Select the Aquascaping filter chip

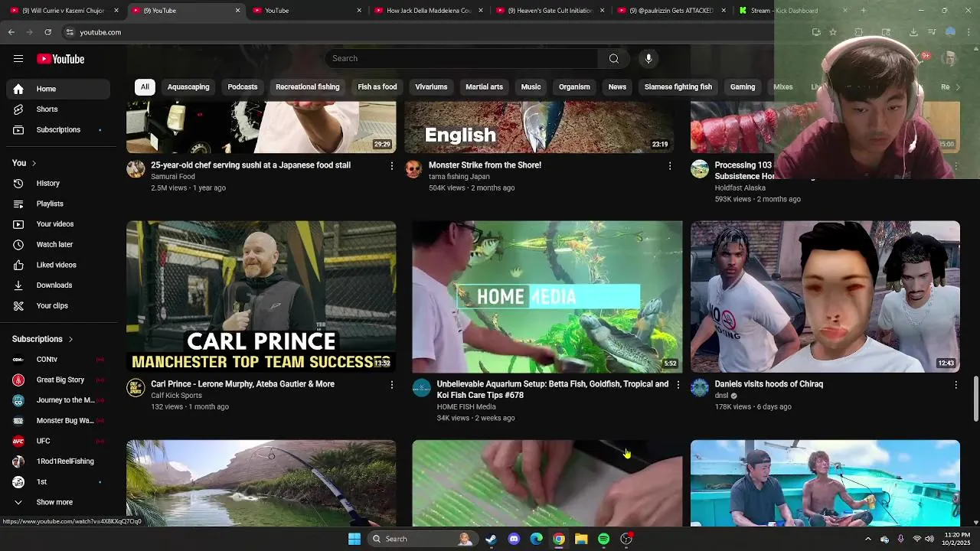(188, 87)
